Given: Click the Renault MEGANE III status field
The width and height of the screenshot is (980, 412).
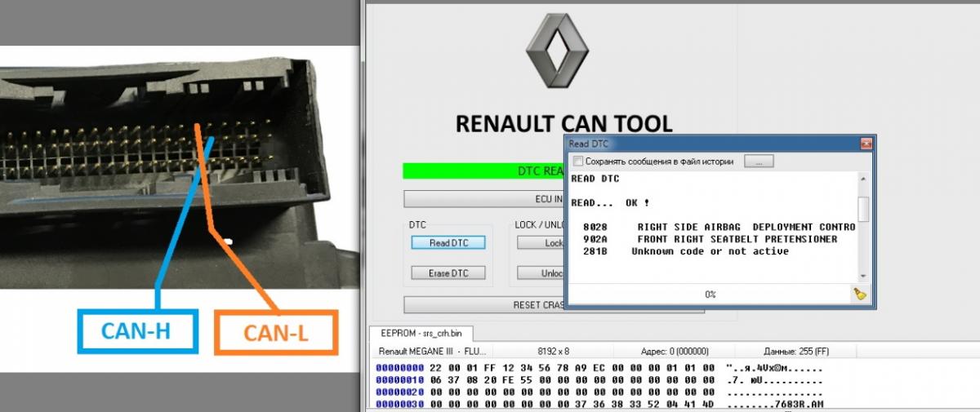Looking at the screenshot, I should tap(433, 351).
